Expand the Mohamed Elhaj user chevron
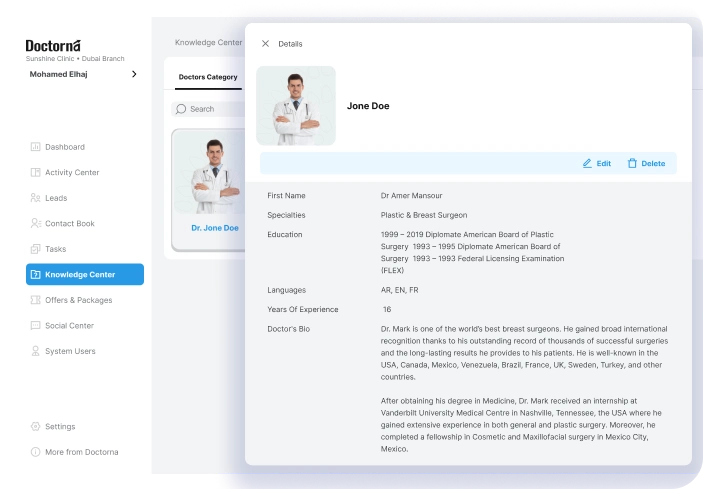The height and width of the screenshot is (489, 703). pos(134,74)
